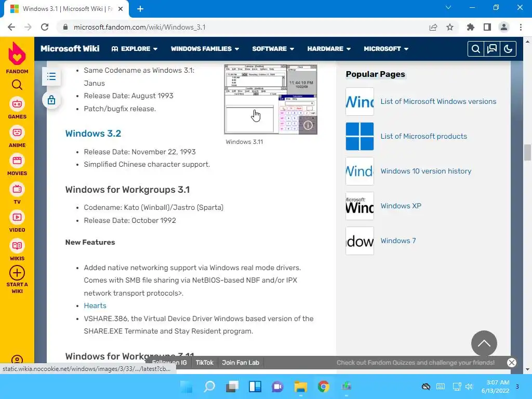Search the wiki with magnifier icon
This screenshot has height=399, width=532.
476,49
